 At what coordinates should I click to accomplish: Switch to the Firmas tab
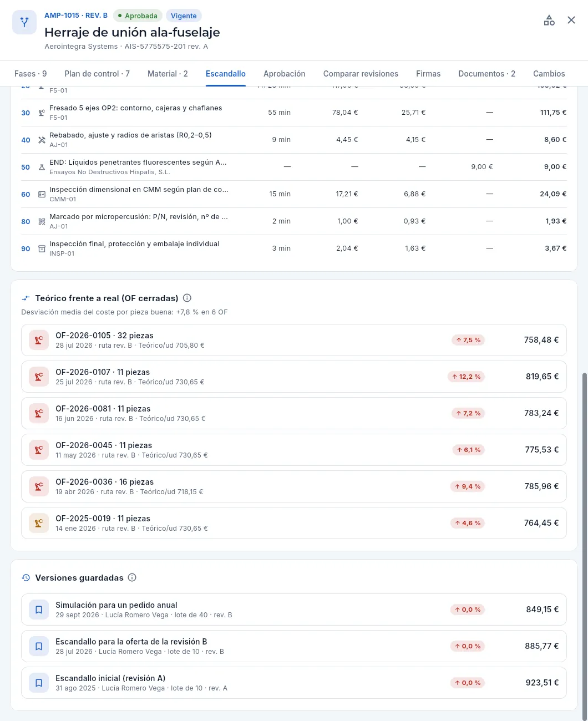pos(428,74)
